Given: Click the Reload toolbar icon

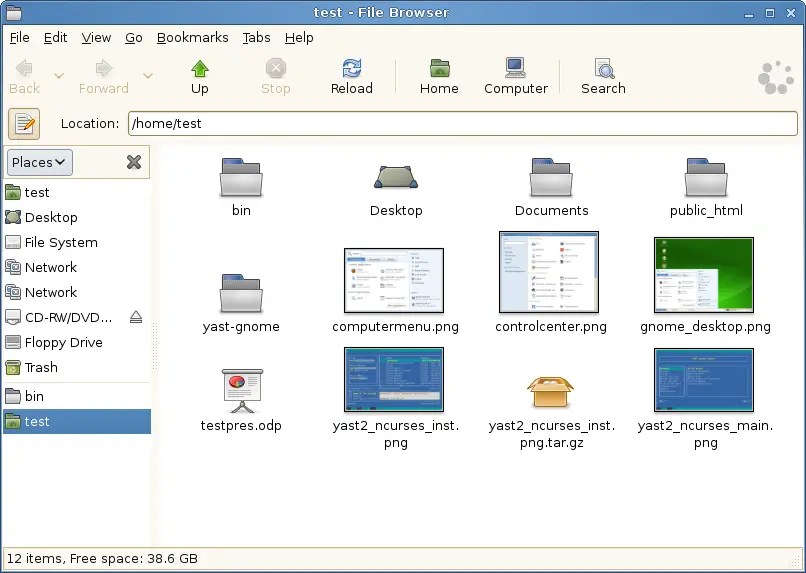Looking at the screenshot, I should (351, 69).
